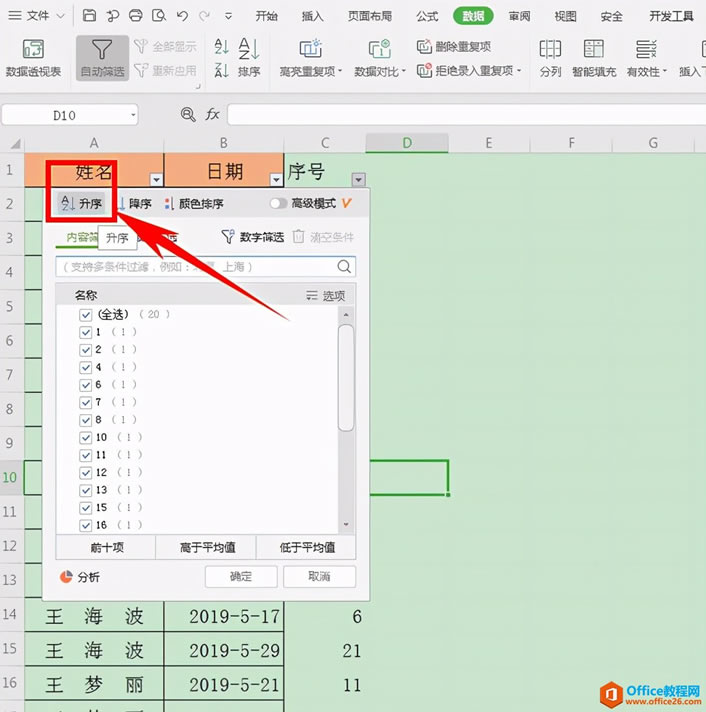This screenshot has width=706, height=712.
Task: Expand the Name Box dropdown arrow
Action: click(x=133, y=115)
